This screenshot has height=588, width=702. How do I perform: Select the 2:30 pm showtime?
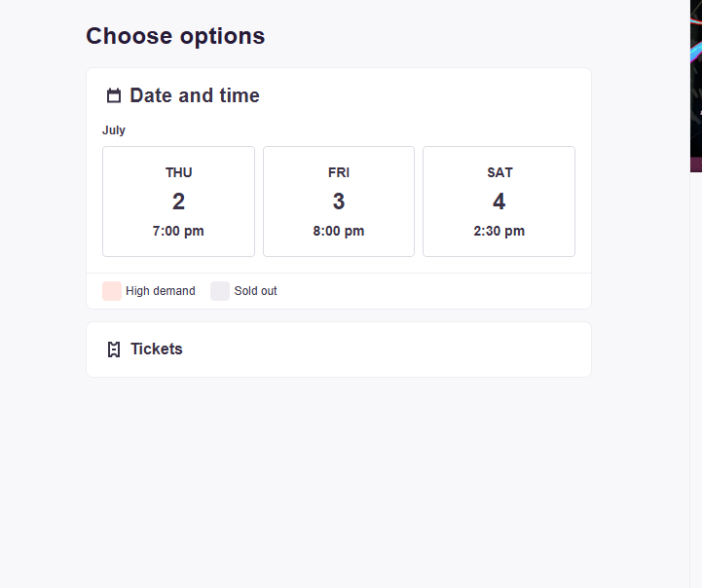click(499, 232)
